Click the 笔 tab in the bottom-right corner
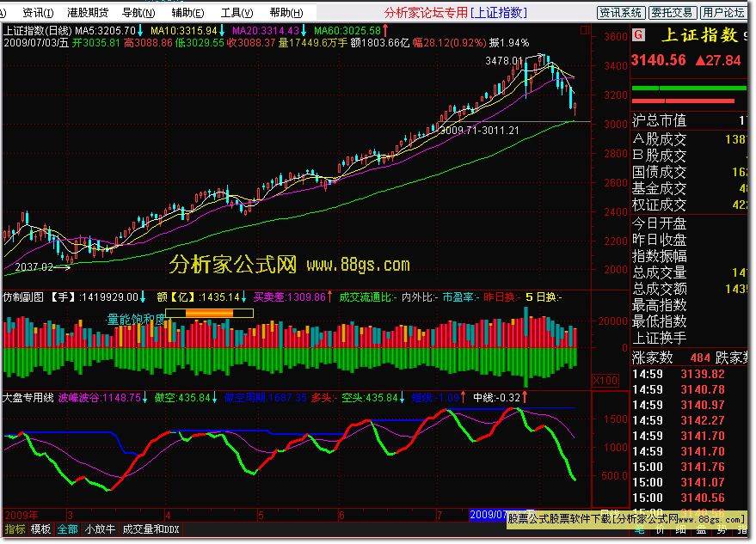The height and width of the screenshot is (544, 756). [x=639, y=530]
